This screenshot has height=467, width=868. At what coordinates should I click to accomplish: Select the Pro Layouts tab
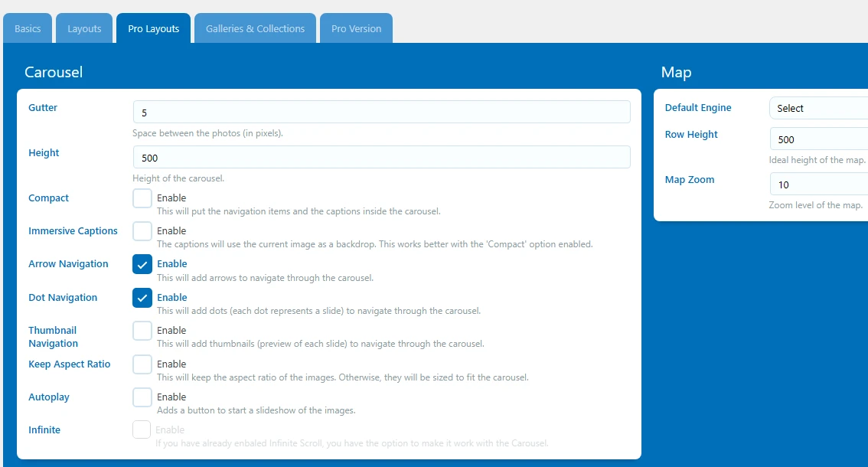point(153,29)
